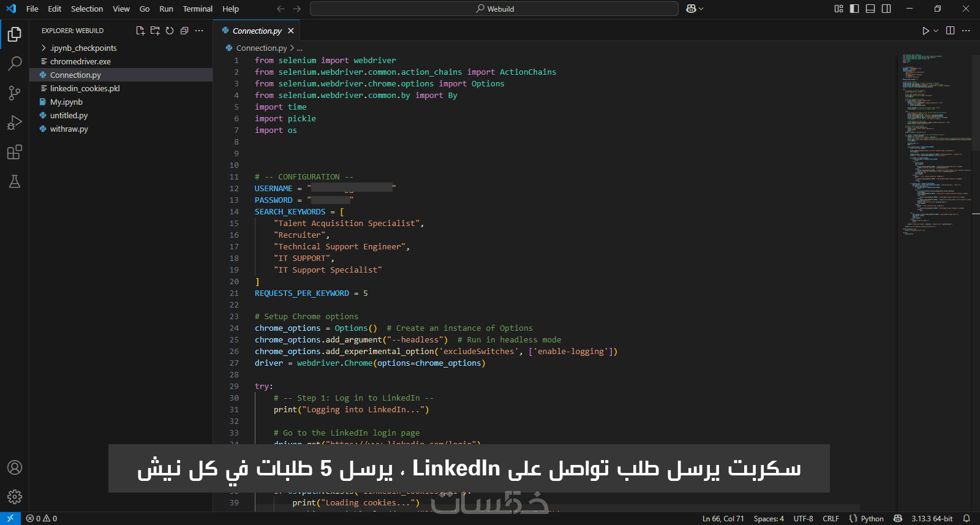Change end of line sequence CRLF

click(x=831, y=518)
